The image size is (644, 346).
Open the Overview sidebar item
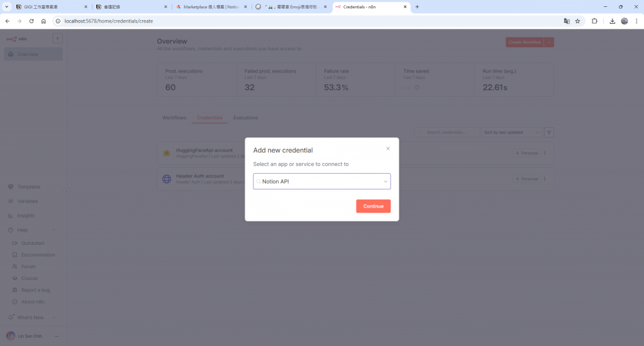point(33,54)
